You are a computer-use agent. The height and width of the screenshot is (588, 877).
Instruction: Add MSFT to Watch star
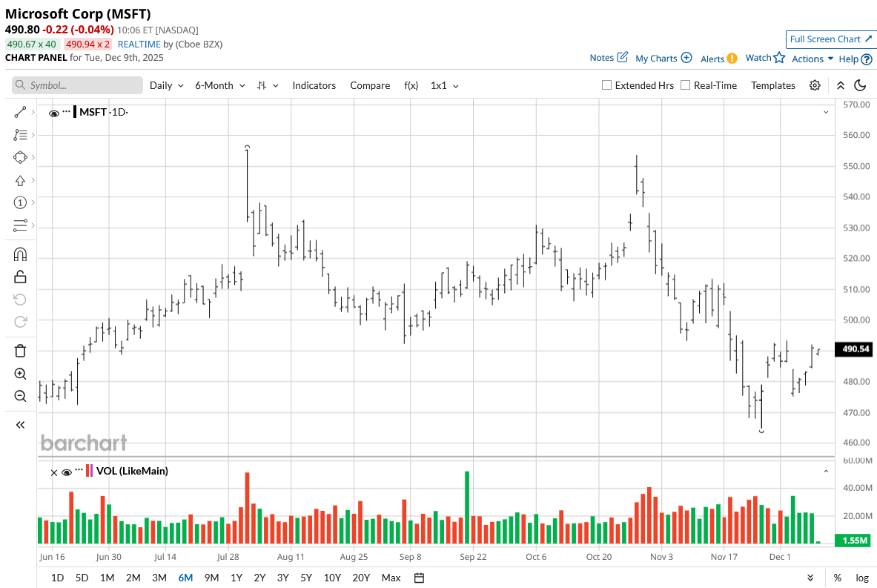click(779, 57)
